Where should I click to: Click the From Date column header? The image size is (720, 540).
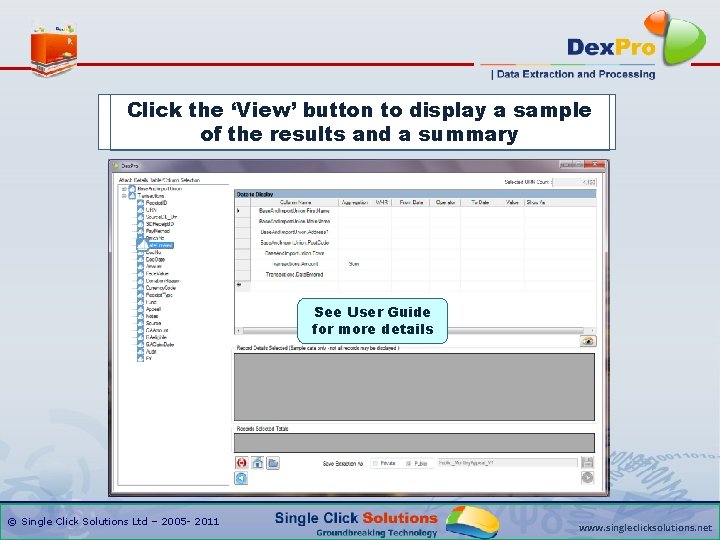coord(411,202)
